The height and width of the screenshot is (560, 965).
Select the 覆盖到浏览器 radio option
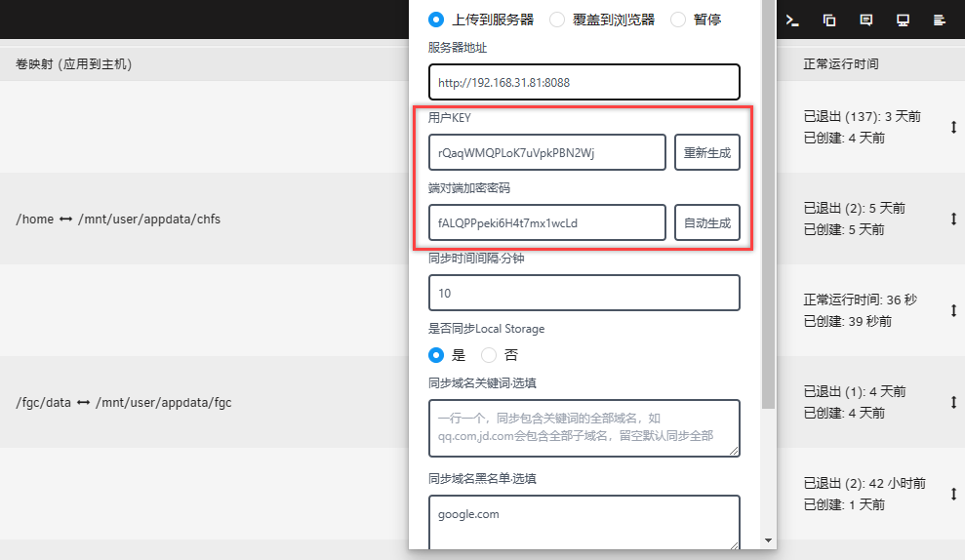click(x=557, y=20)
